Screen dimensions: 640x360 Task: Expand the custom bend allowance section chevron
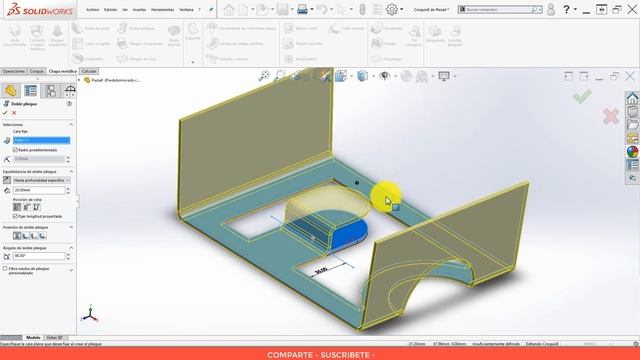[71, 270]
